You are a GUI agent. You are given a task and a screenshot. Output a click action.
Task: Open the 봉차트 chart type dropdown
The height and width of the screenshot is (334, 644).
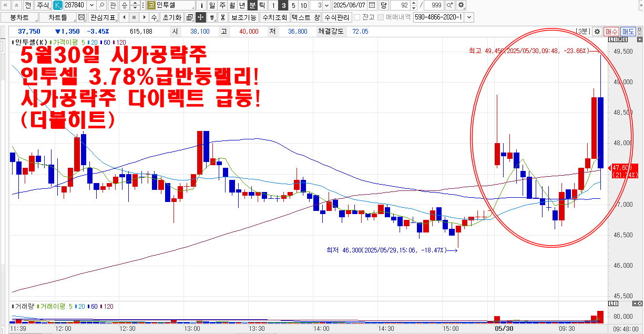click(x=21, y=17)
